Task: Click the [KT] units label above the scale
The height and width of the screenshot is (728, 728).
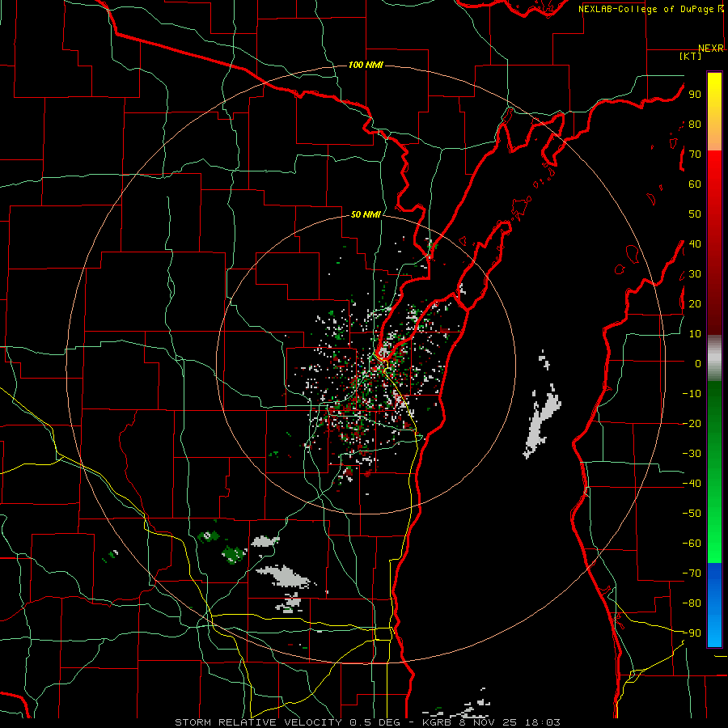Action: click(x=690, y=56)
